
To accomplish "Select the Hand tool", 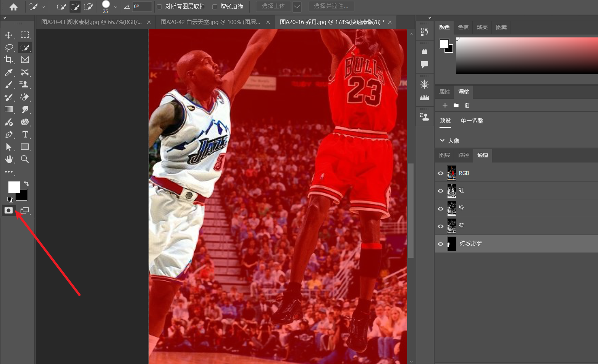I will (x=8, y=159).
